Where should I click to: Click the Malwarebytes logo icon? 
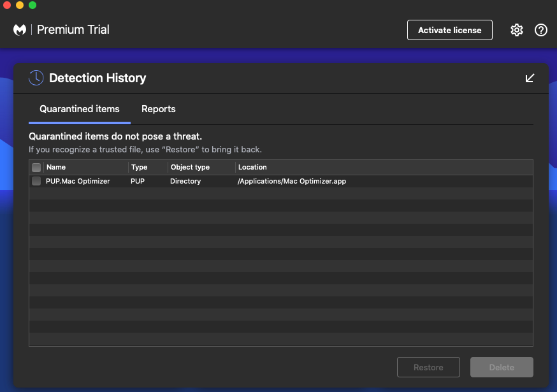20,30
